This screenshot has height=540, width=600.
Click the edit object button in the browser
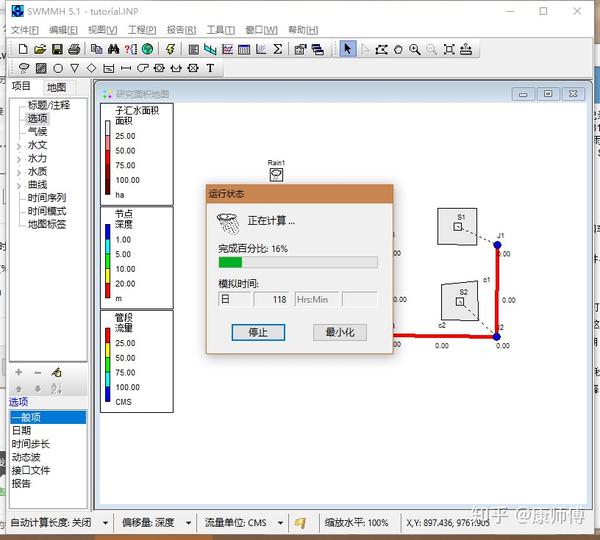pyautogui.click(x=56, y=372)
